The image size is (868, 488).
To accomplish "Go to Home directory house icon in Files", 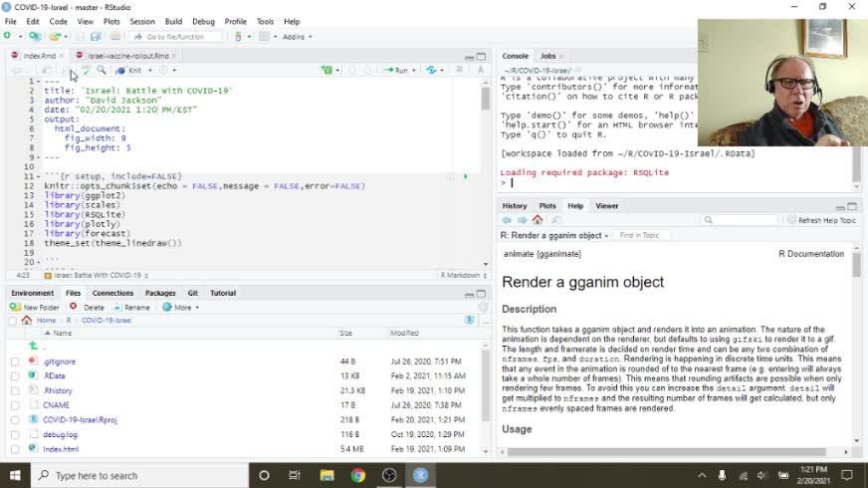I will pos(27,320).
